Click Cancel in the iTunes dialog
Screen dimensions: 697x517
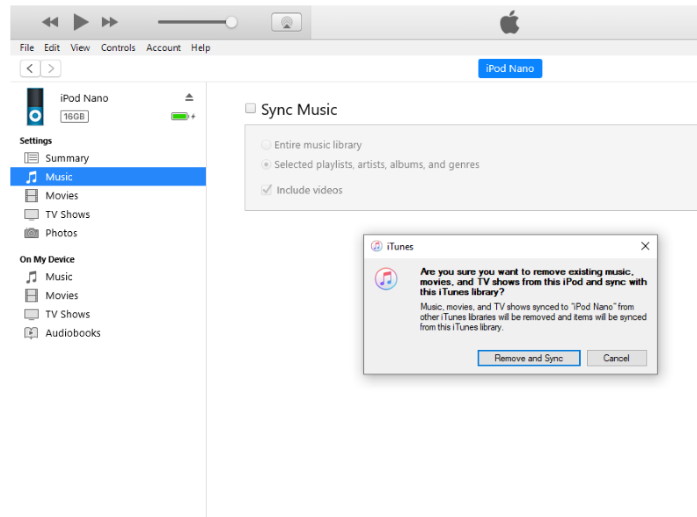tap(617, 358)
